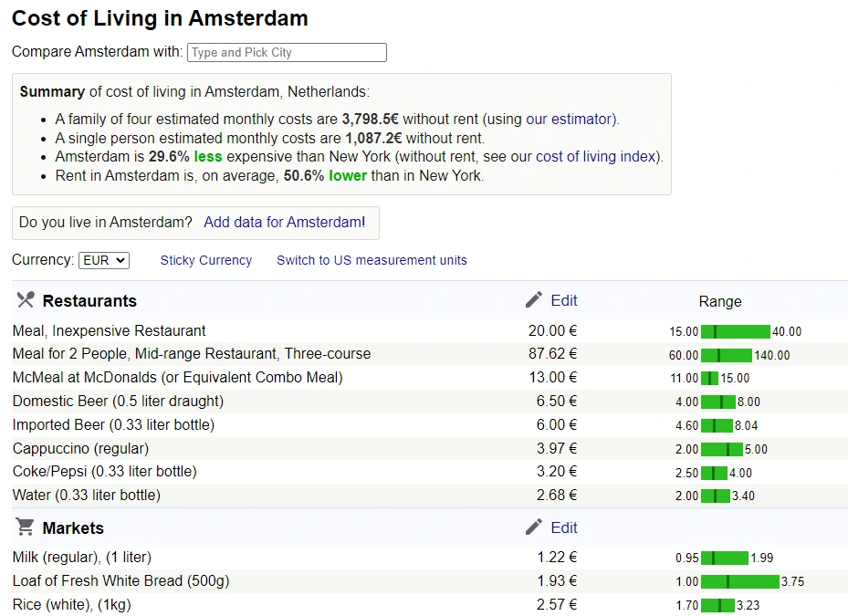Viewport: 848px width, 616px height.
Task: Switch to US measurement units
Action: pos(372,260)
